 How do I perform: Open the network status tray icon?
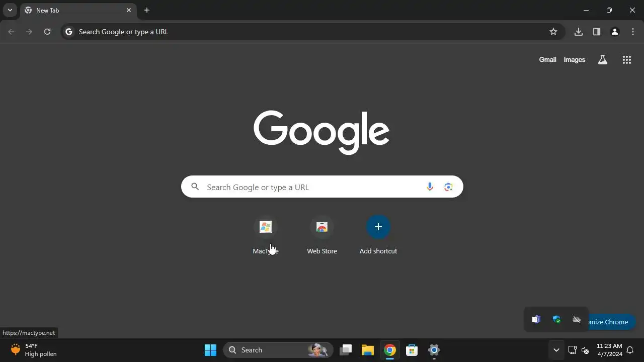coord(573,350)
